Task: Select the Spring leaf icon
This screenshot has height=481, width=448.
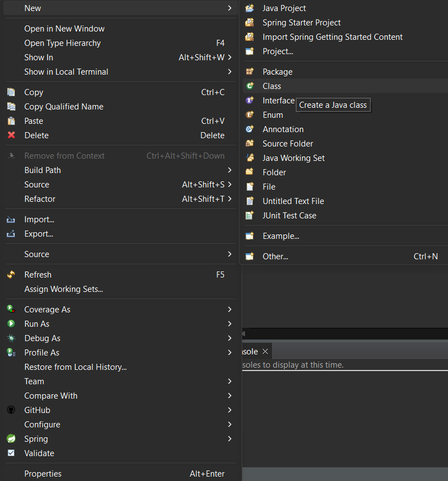Action: tap(11, 438)
